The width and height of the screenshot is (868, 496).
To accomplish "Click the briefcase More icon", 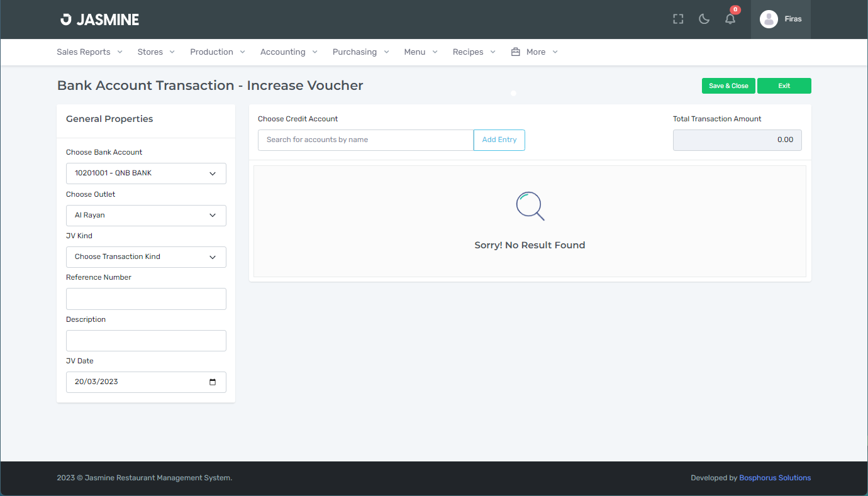I will 516,52.
